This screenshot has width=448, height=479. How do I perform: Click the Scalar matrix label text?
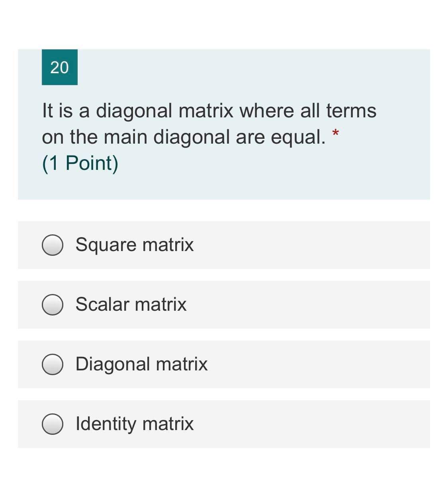131,304
